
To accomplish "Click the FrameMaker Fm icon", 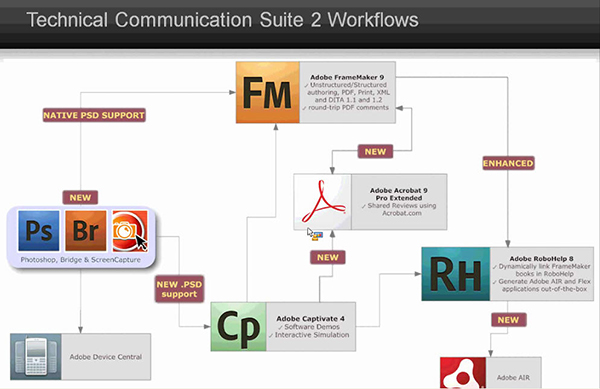I will pyautogui.click(x=267, y=92).
